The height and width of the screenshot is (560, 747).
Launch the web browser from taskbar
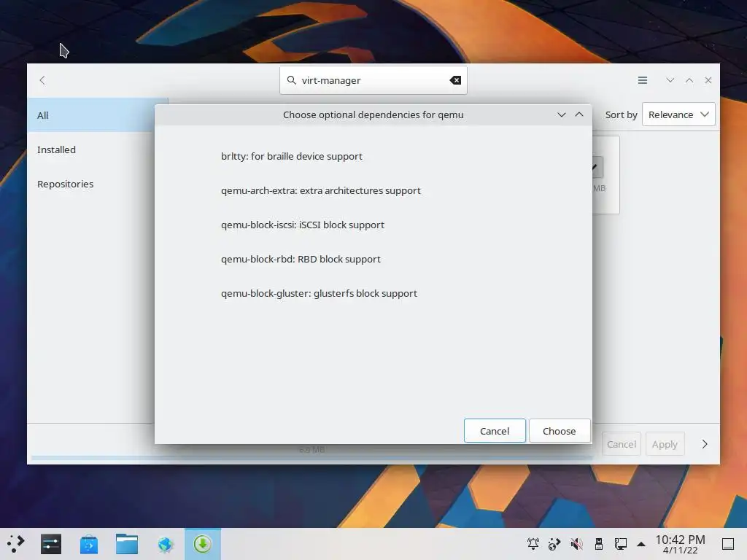coord(166,544)
